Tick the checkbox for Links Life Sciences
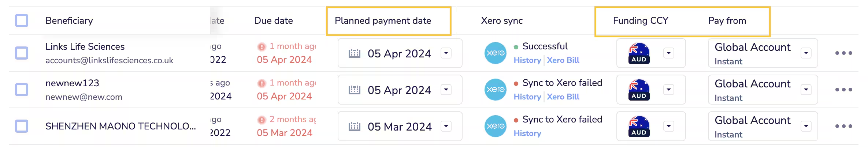Image resolution: width=868 pixels, height=147 pixels. [22, 53]
